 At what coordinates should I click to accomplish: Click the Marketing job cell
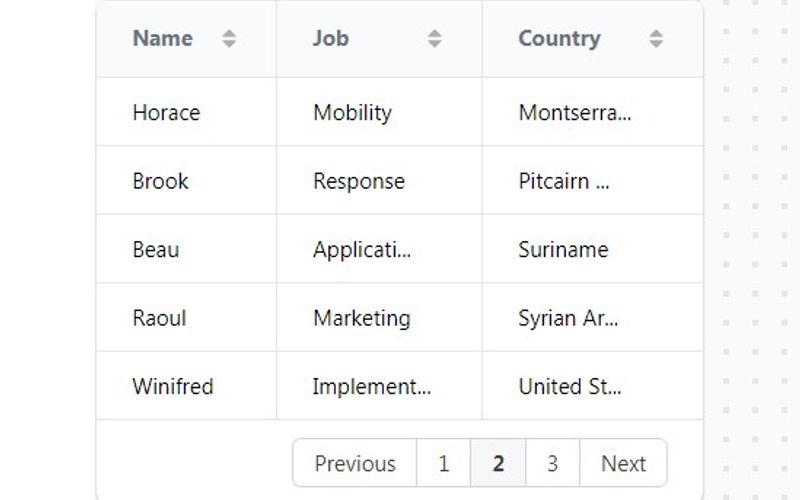pyautogui.click(x=361, y=318)
